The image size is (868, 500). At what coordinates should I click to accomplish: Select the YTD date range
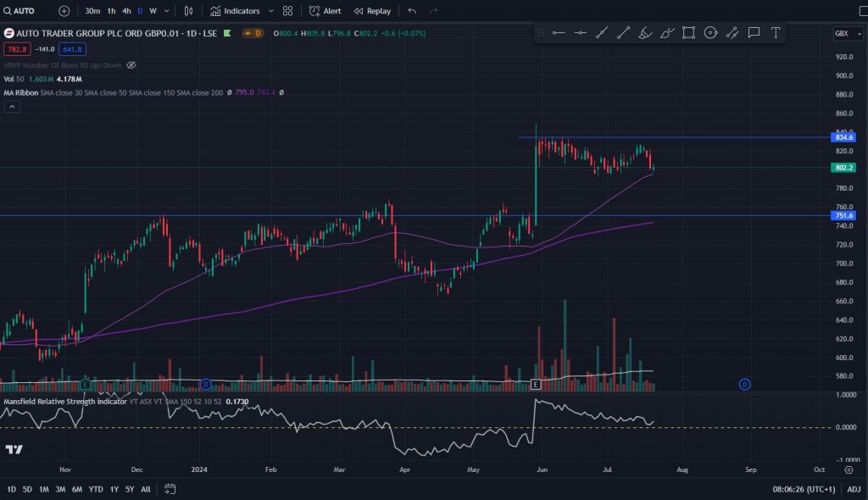pos(96,489)
